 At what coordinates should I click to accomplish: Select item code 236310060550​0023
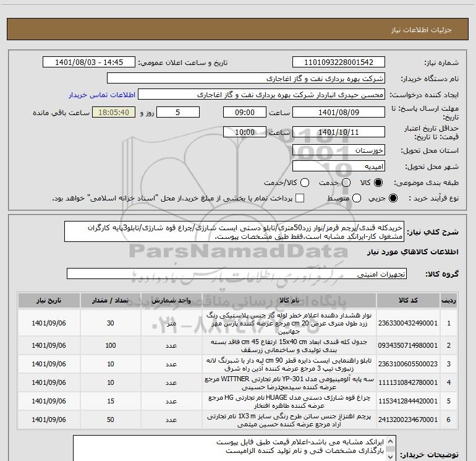408,364
